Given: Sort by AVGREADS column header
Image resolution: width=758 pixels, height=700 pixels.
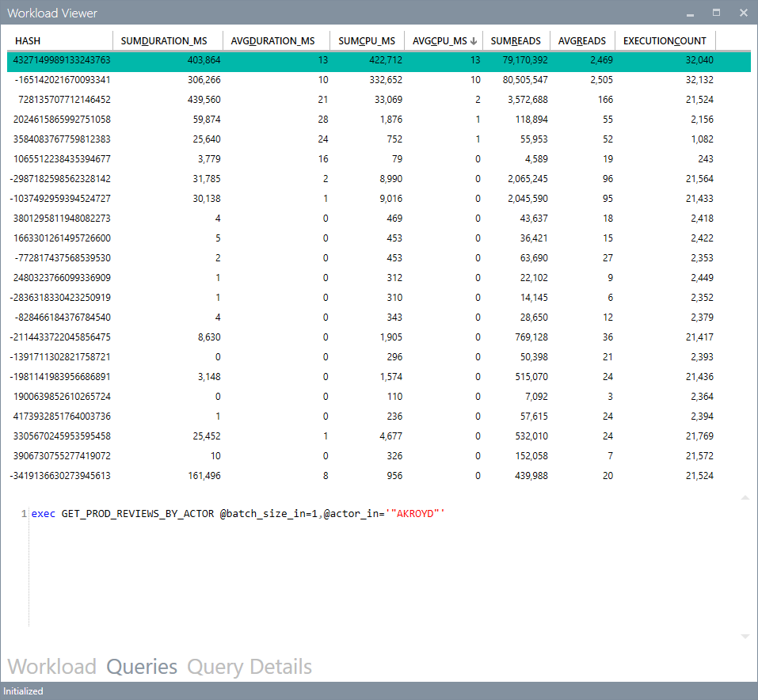Looking at the screenshot, I should coord(584,40).
